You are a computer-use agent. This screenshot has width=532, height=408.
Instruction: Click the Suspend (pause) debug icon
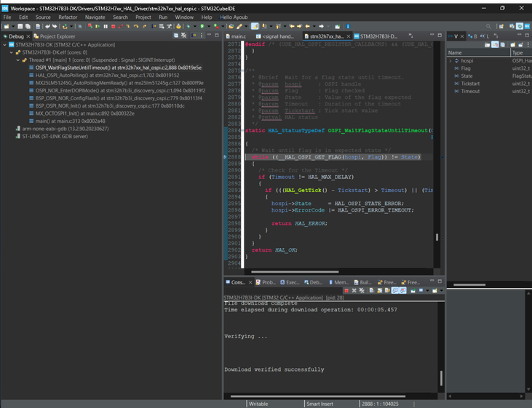point(106,26)
